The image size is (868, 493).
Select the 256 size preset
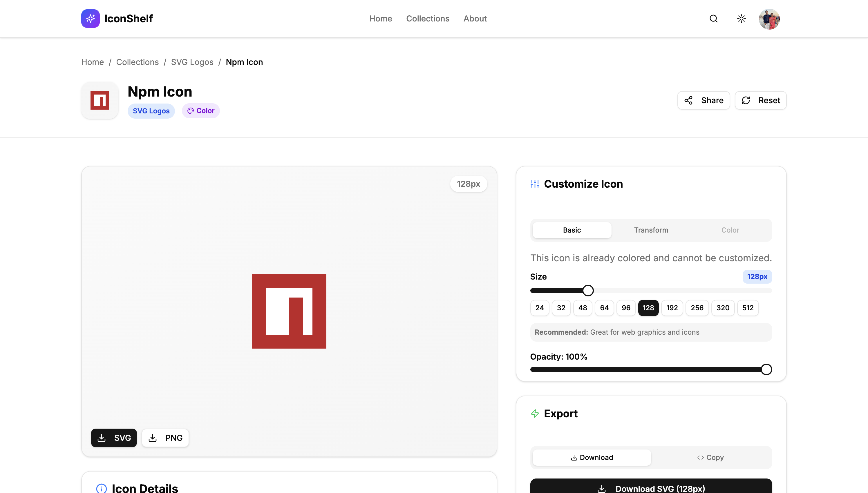[697, 308]
